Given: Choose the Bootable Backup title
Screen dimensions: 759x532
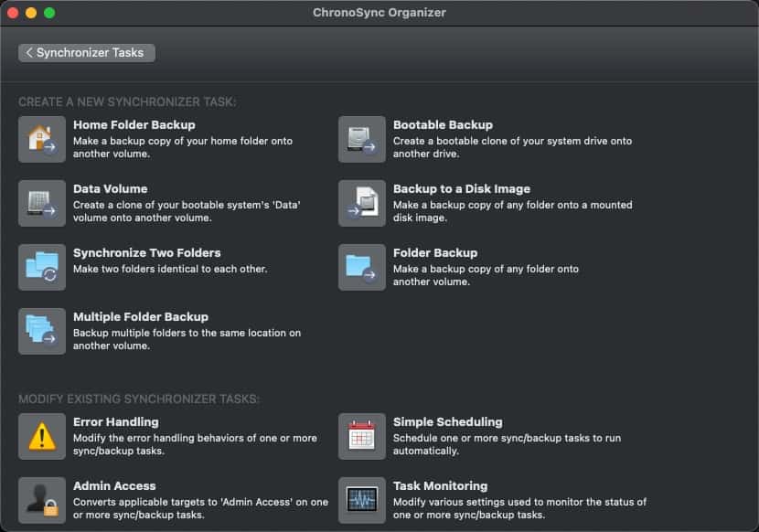Looking at the screenshot, I should pyautogui.click(x=443, y=125).
